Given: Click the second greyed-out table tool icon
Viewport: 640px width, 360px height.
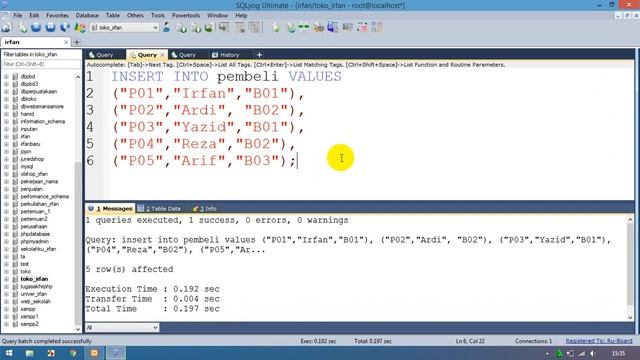Looking at the screenshot, I should pyautogui.click(x=239, y=27).
